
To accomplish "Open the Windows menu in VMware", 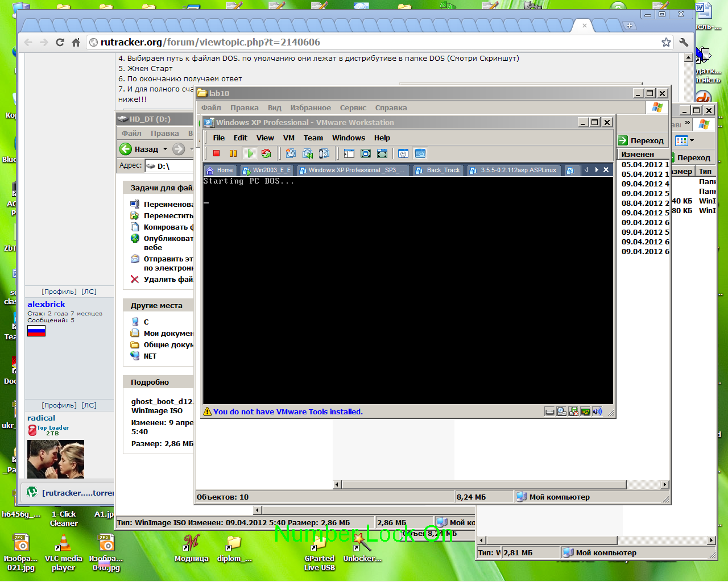I will pos(349,138).
